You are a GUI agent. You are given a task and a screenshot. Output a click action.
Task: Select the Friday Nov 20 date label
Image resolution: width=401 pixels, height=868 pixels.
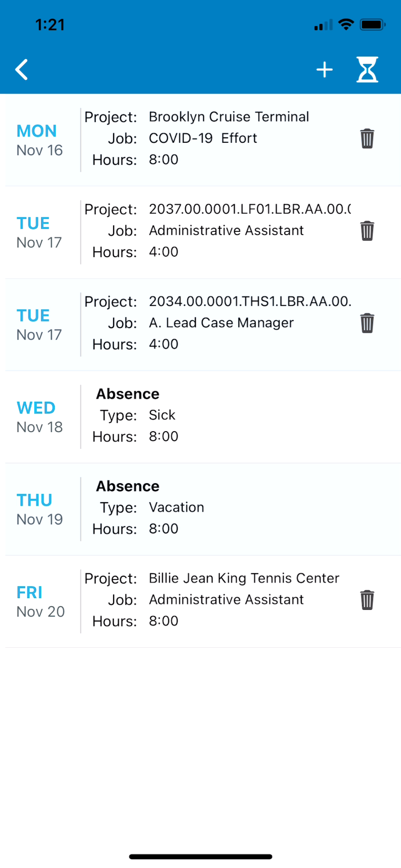tap(40, 602)
